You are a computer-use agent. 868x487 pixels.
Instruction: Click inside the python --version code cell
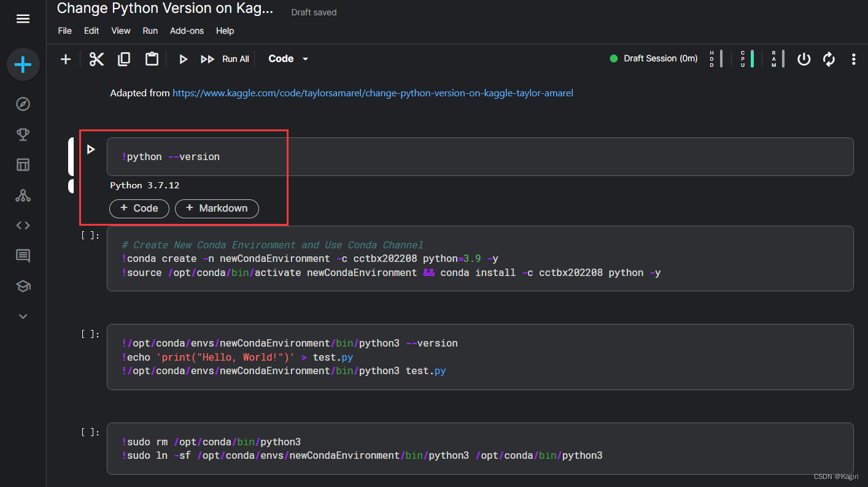480,157
